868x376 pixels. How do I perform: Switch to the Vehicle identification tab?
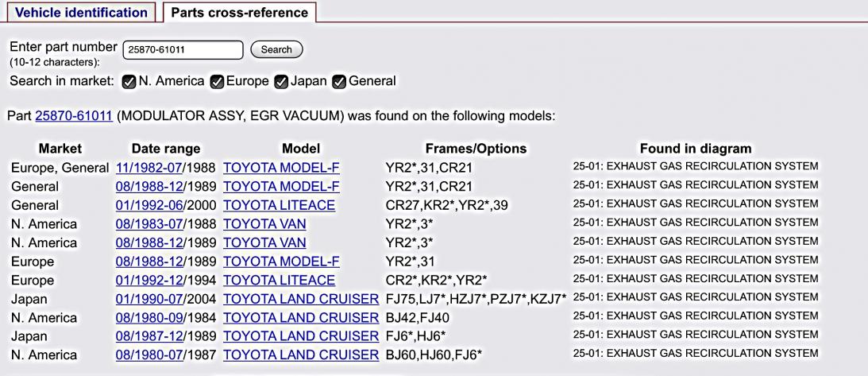(82, 13)
